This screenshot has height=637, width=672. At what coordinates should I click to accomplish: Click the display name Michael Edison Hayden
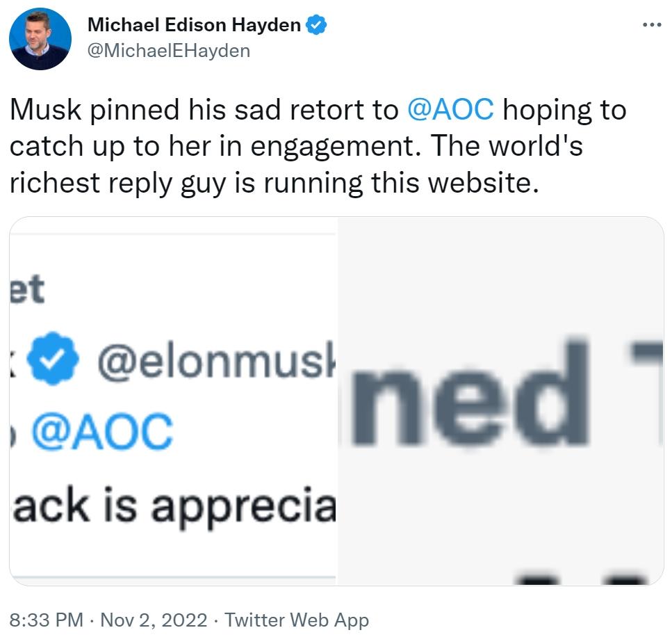pos(195,24)
